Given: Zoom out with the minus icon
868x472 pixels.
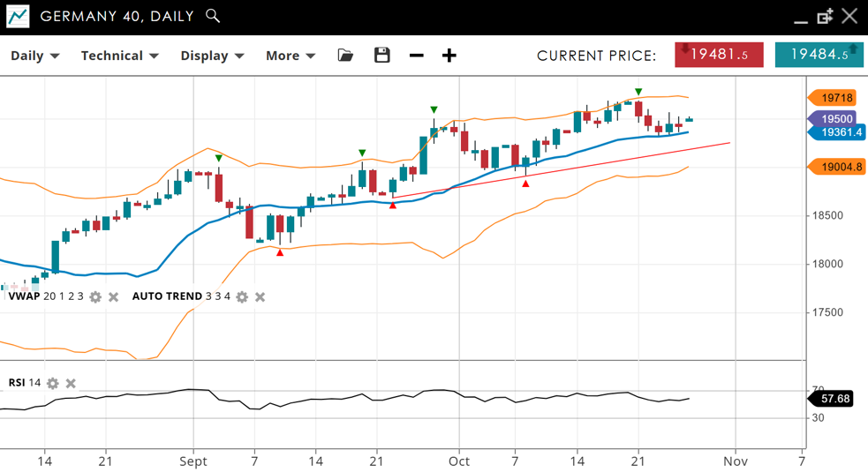Looking at the screenshot, I should click(417, 56).
